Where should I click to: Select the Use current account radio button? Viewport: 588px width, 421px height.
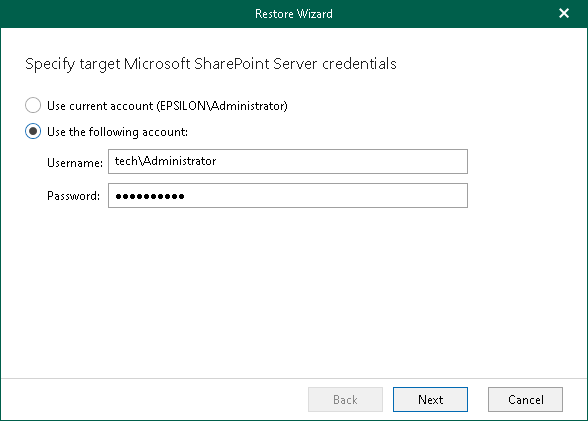[x=33, y=105]
